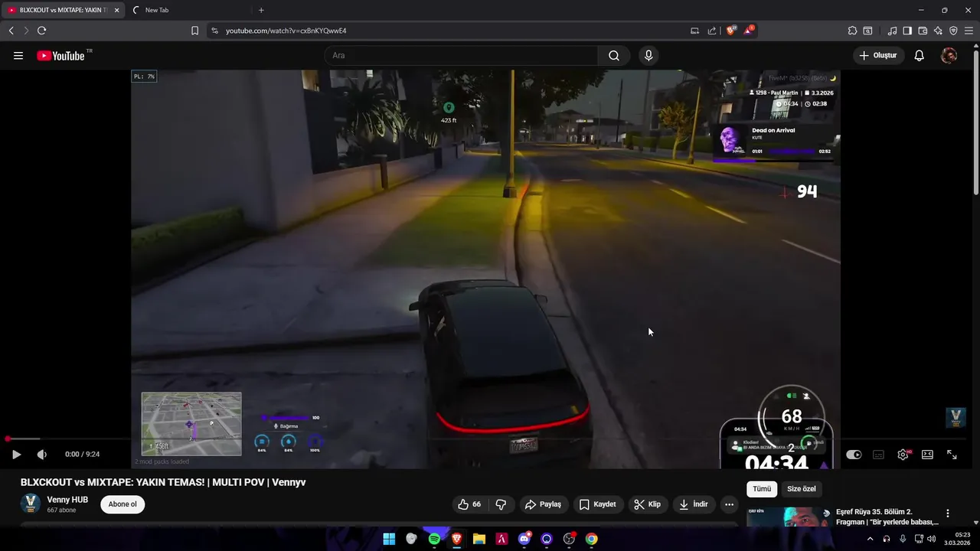The image size is (980, 551).
Task: Open Spotify from the taskbar
Action: (434, 539)
